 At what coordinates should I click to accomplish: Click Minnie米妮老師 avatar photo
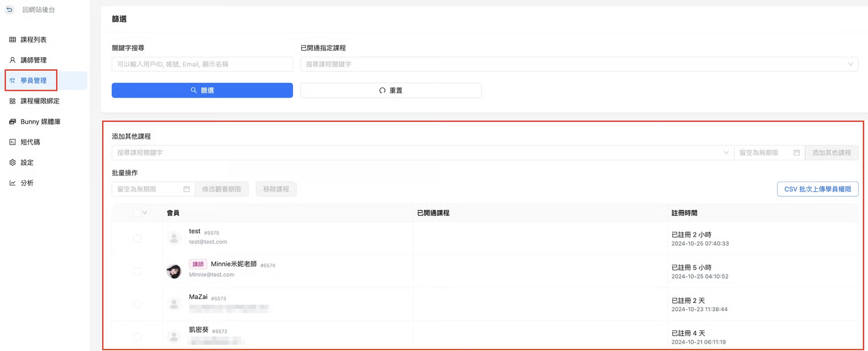(174, 271)
